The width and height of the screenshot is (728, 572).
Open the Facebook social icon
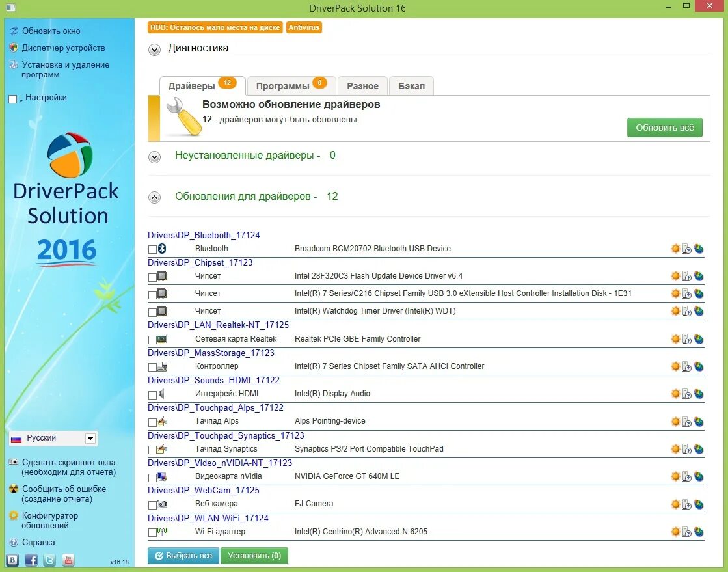tap(31, 560)
